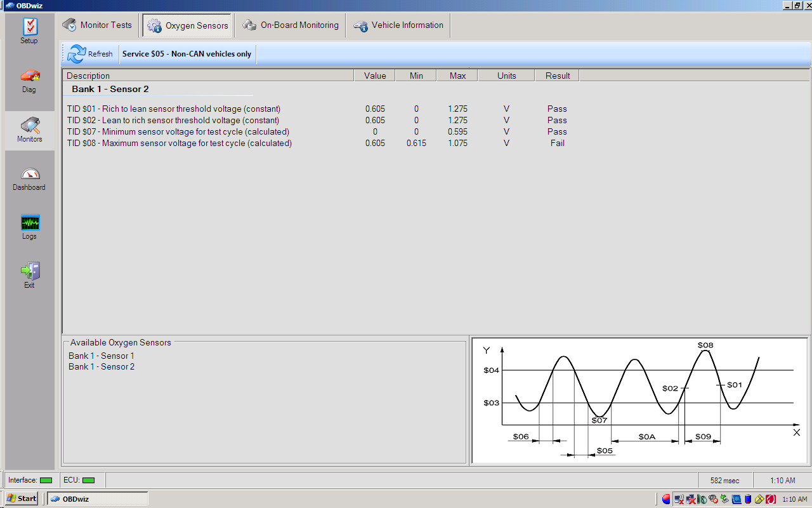Click the Result column header

pyautogui.click(x=557, y=76)
